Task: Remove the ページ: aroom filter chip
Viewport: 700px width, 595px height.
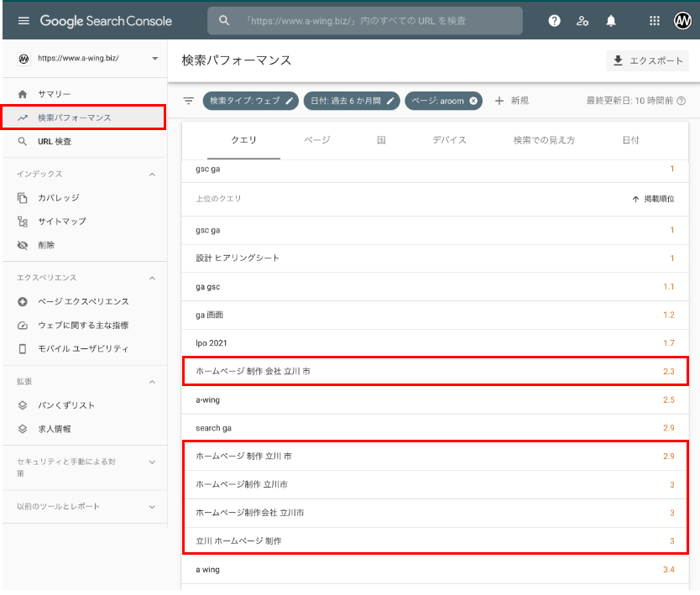Action: (473, 101)
